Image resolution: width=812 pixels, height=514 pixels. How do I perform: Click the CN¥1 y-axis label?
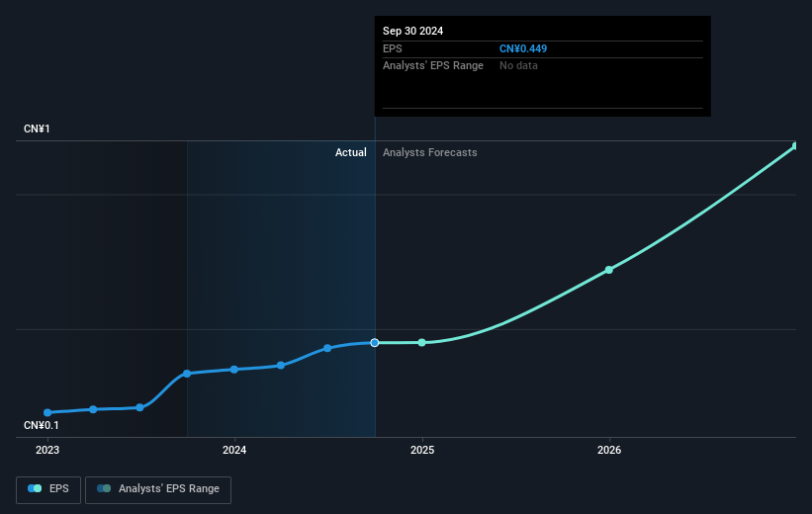click(37, 128)
